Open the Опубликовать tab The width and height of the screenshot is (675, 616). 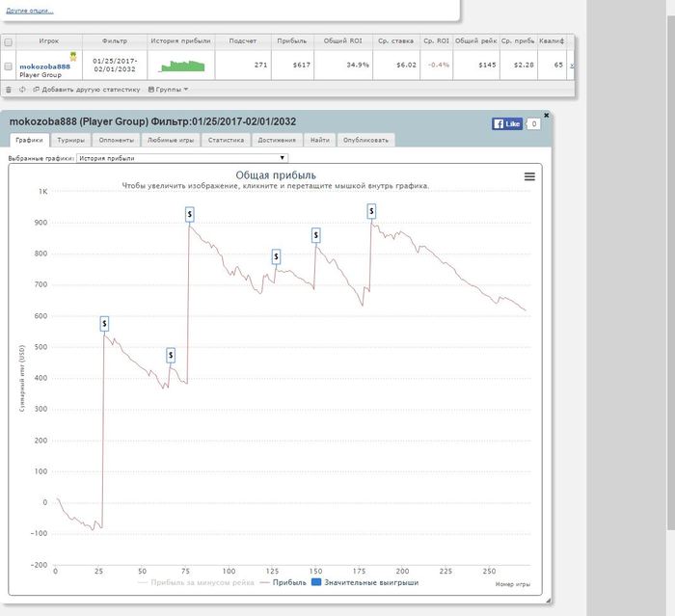click(x=365, y=140)
